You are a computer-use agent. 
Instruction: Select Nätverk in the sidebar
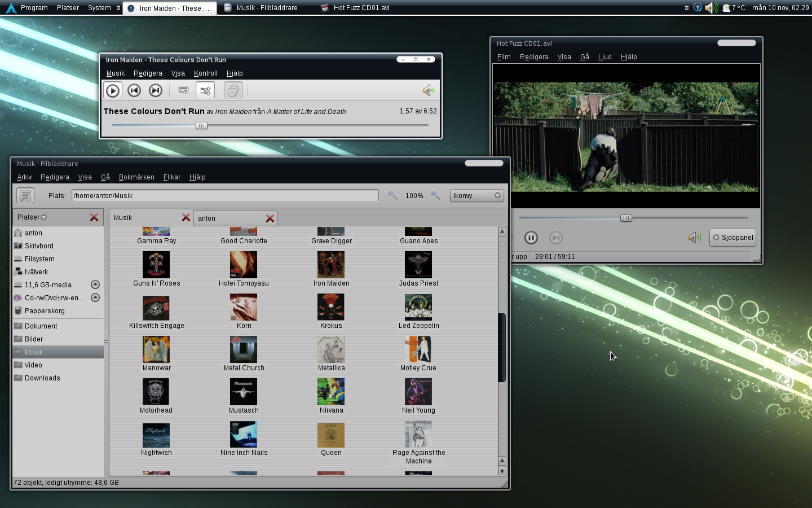point(58,272)
